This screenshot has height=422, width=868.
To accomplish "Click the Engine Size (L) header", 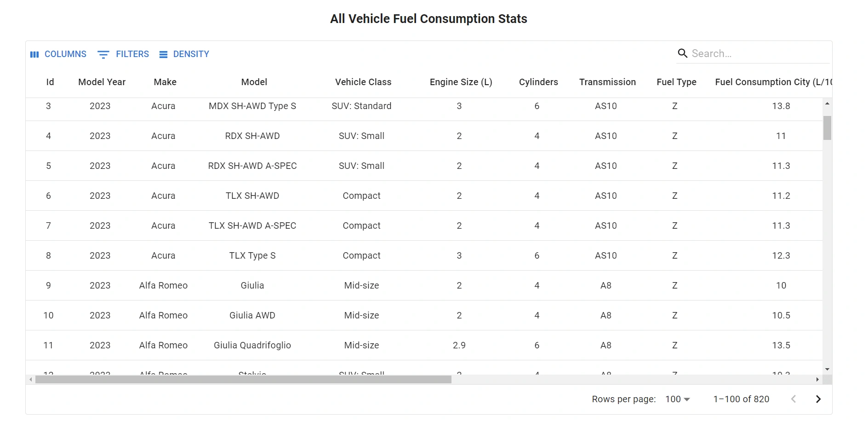I will pos(461,82).
